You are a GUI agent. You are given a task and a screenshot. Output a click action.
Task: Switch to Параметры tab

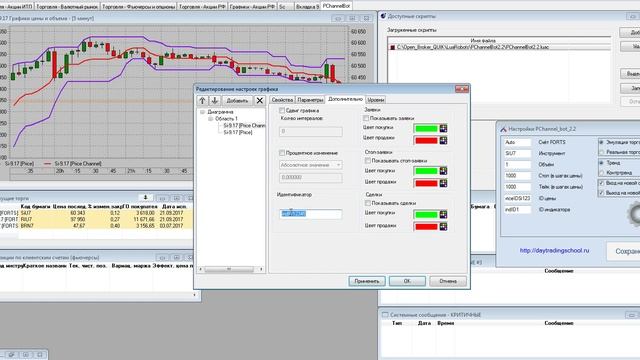[x=310, y=100]
